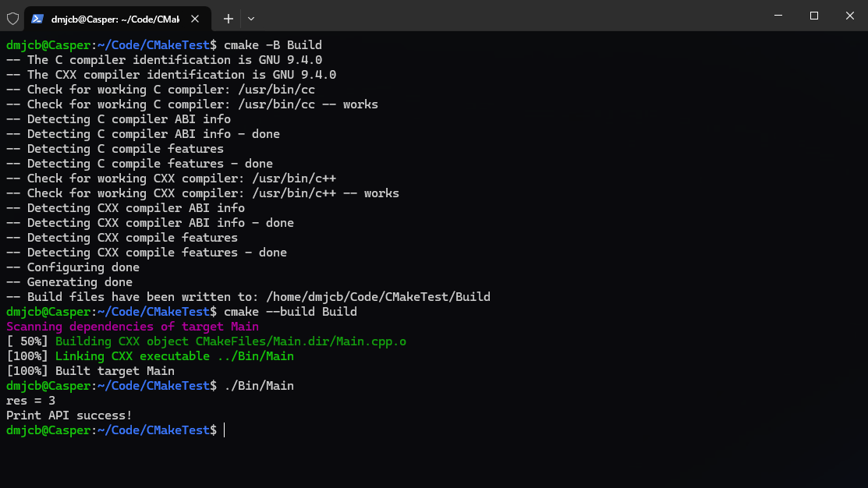Click 'Detecting CXX compile features - done' line
Screen dimensions: 868x488
[147, 253]
